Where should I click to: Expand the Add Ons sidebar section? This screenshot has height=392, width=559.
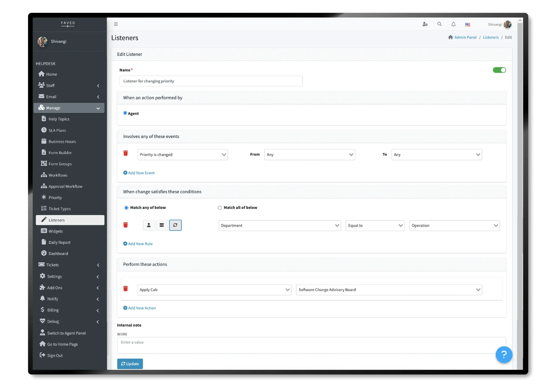point(69,288)
